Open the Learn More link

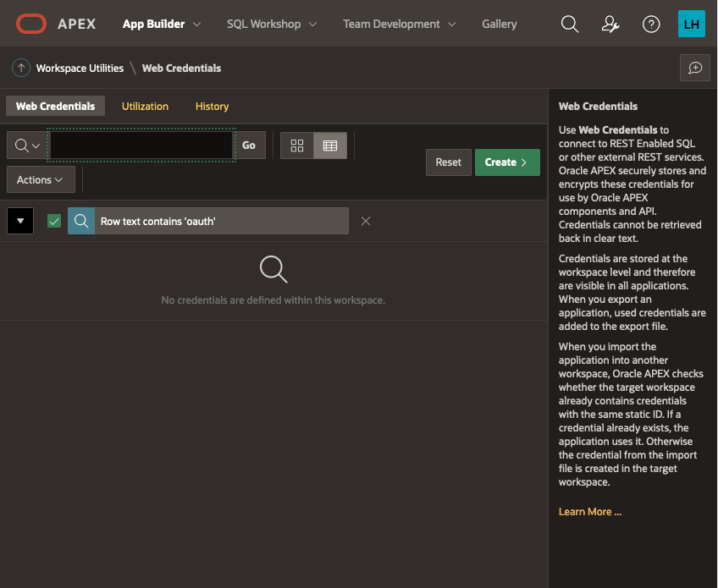click(590, 511)
